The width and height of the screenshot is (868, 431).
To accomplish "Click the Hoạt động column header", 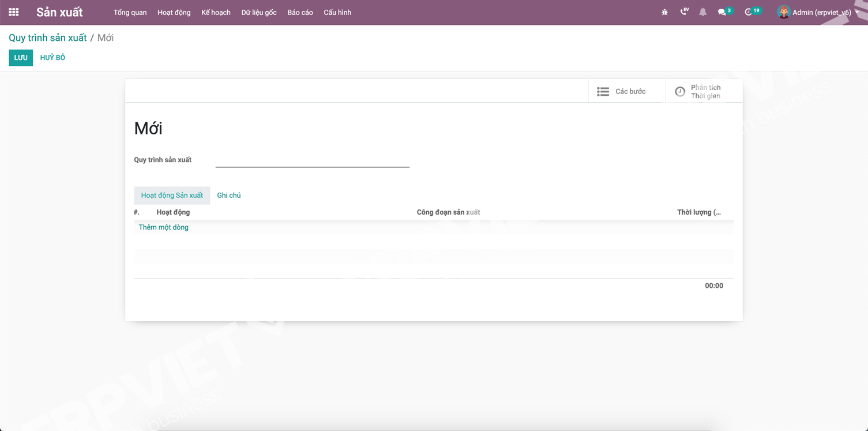I will pos(173,212).
